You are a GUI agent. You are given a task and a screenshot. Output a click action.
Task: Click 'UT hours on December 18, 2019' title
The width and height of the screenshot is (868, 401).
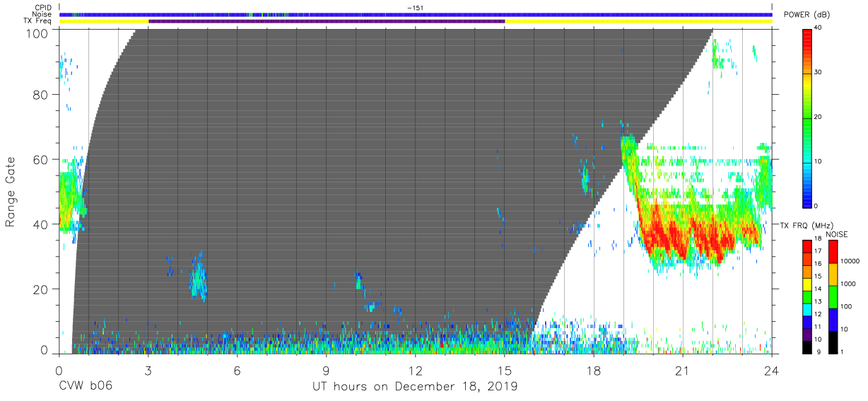pos(415,387)
